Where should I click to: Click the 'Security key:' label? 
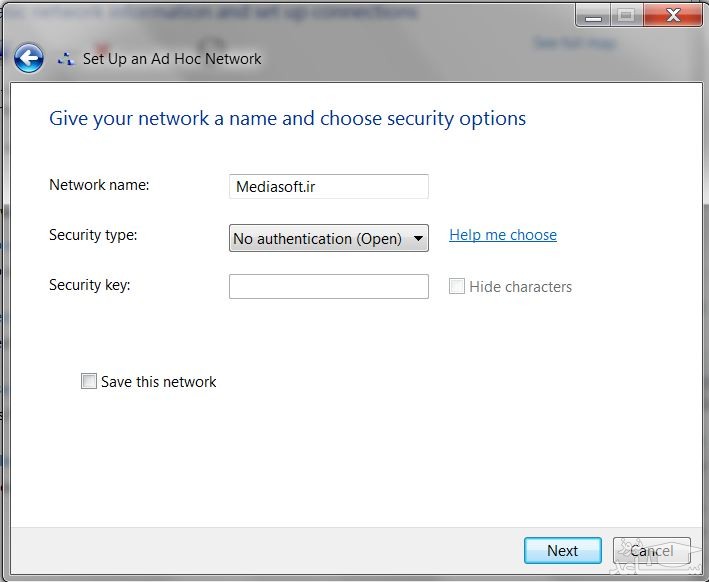90,285
